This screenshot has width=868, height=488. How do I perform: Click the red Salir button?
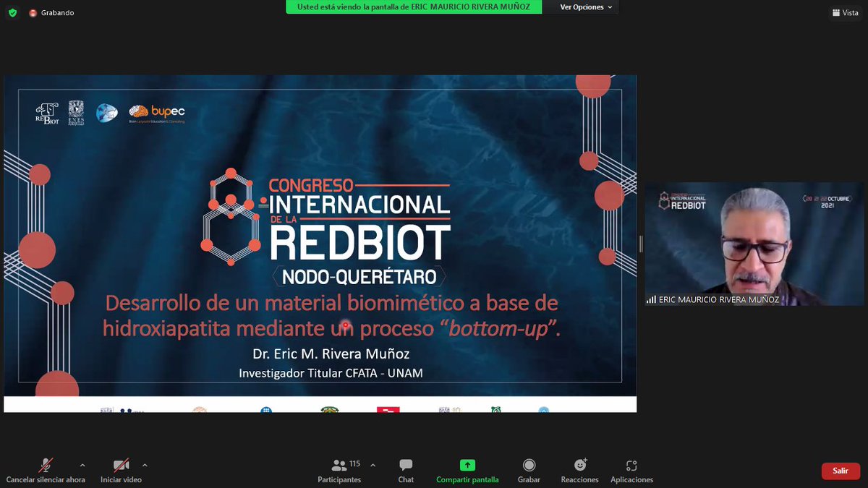coord(841,471)
